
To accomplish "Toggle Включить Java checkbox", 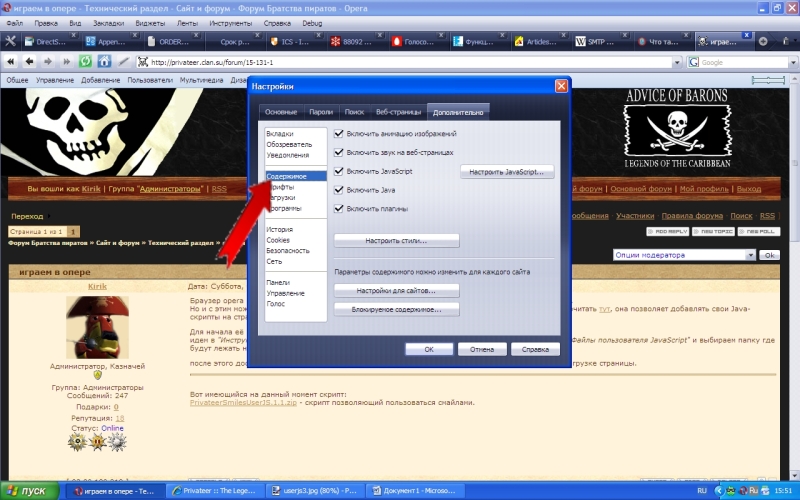I will tap(338, 190).
